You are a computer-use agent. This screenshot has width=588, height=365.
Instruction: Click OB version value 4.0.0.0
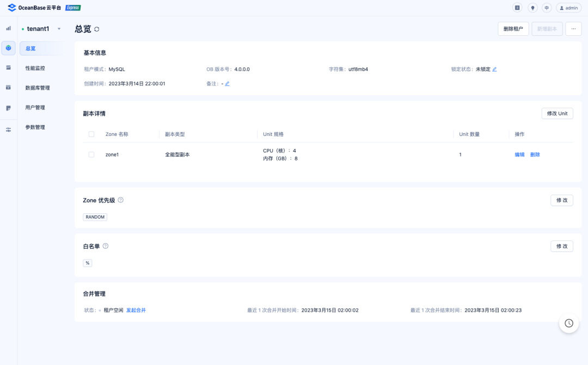point(242,69)
